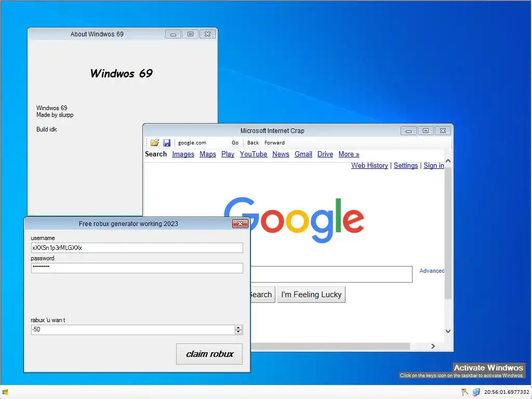Click the large 'Windwos 69' heading
Viewport: 532px width, 399px height.
(x=122, y=73)
